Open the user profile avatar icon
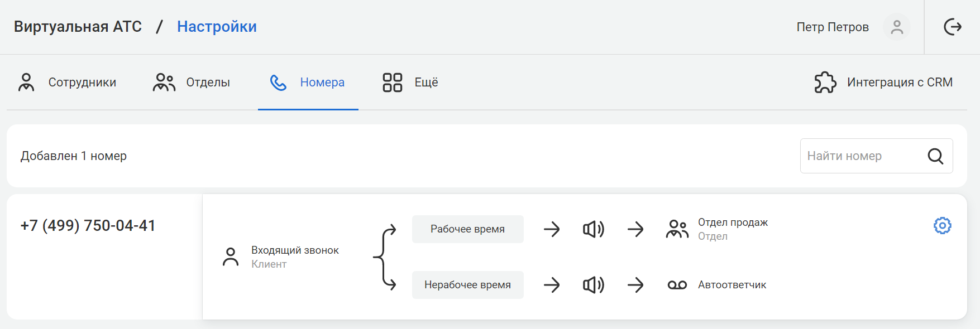Image resolution: width=980 pixels, height=329 pixels. click(897, 27)
